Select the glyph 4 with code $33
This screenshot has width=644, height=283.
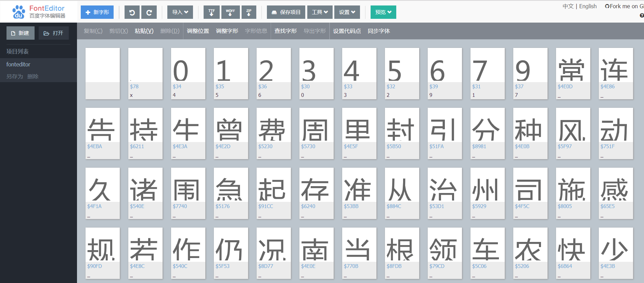coord(359,74)
